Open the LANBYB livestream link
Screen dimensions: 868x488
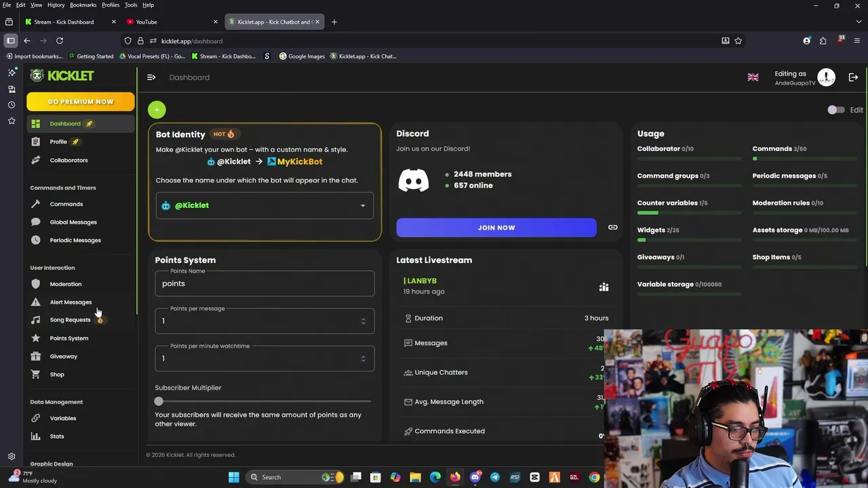pyautogui.click(x=420, y=281)
